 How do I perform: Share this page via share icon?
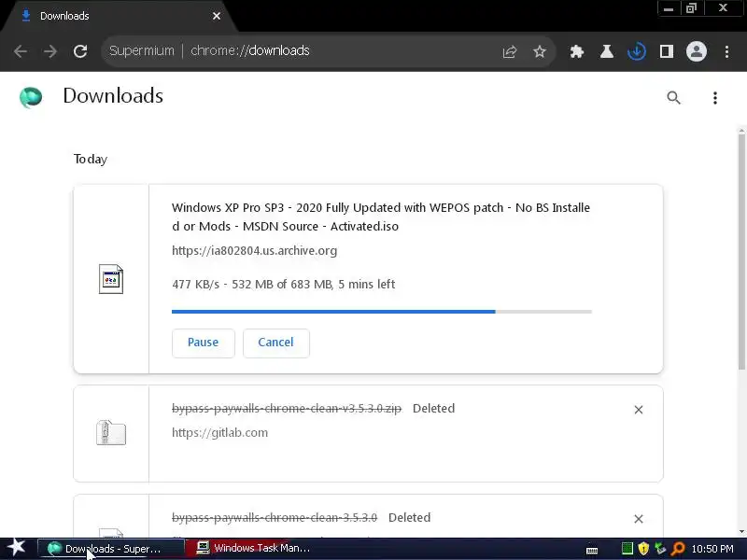point(509,51)
